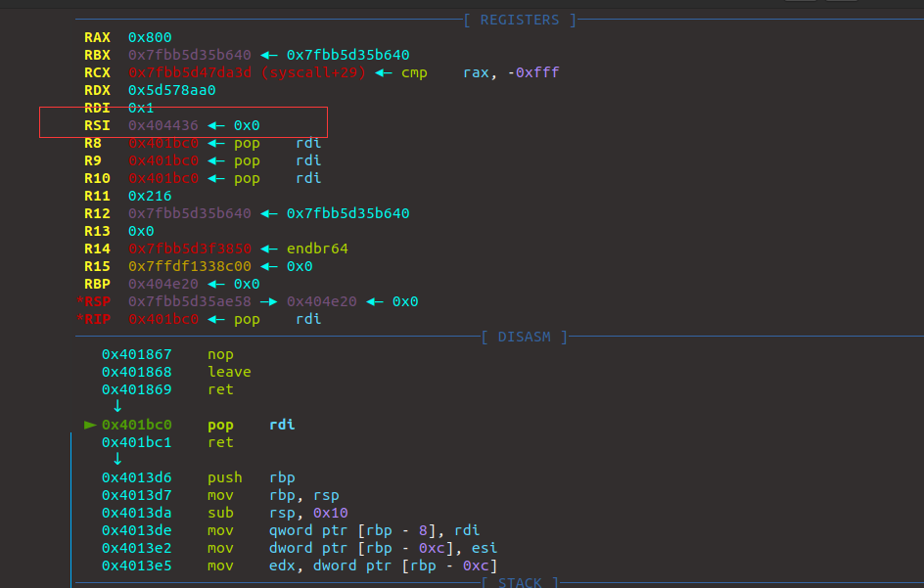Click the rdi operand of current pop
The image size is (924, 588).
click(282, 425)
